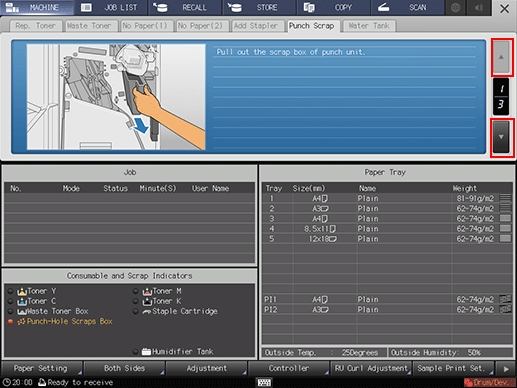This screenshot has width=517, height=388.
Task: Open Paper Setting
Action: [x=41, y=369]
